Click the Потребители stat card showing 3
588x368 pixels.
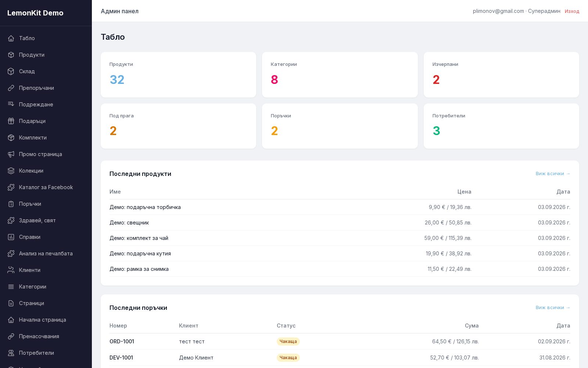coord(501,126)
